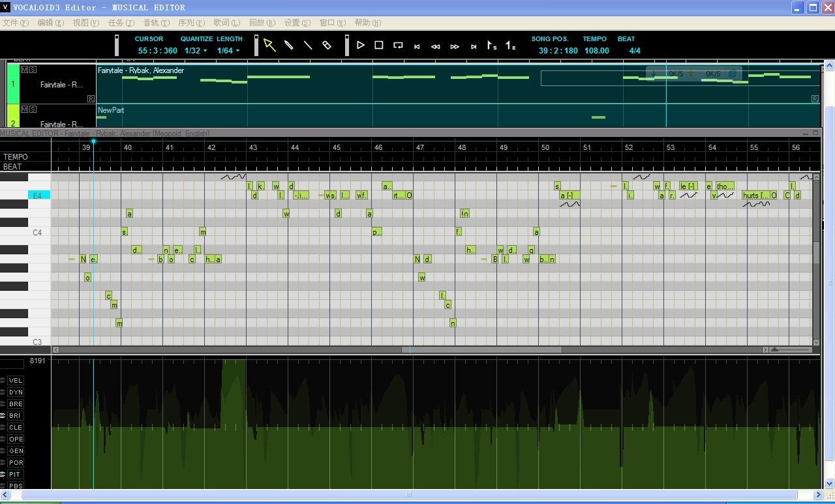Screen dimensions: 835x504
Task: Open the 文件 (File) menu
Action: 16,22
